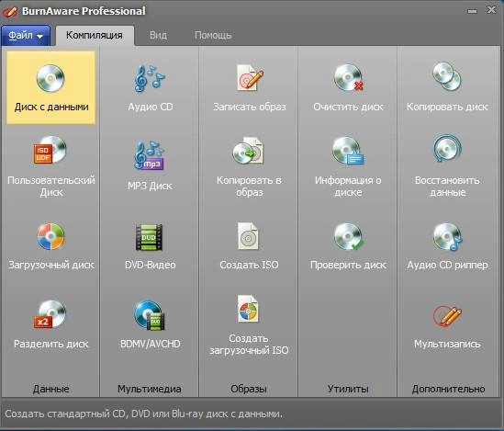Launch the Мультизапись tool
The image size is (504, 431).
447,316
